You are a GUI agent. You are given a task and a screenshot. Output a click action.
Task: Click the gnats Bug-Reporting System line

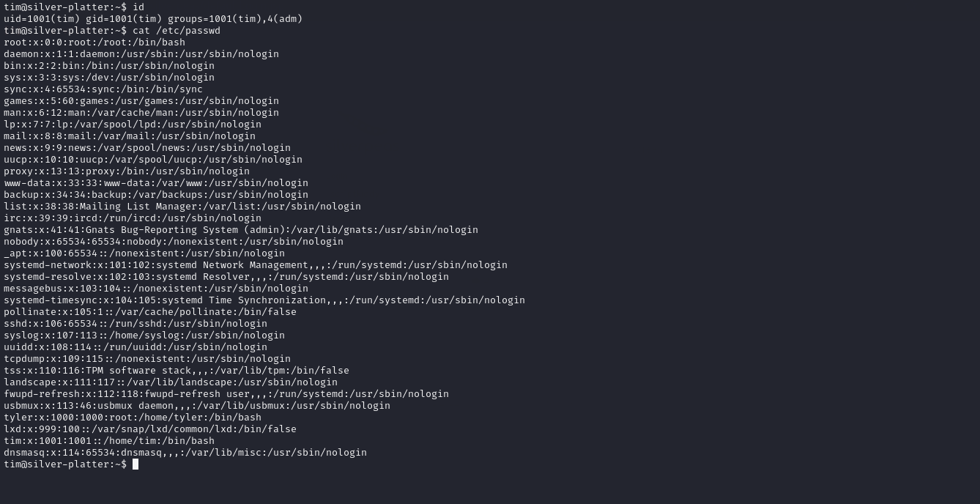pyautogui.click(x=241, y=229)
